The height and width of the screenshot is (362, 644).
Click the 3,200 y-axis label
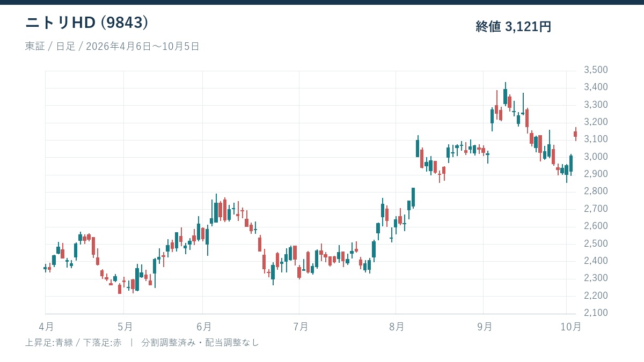point(596,122)
